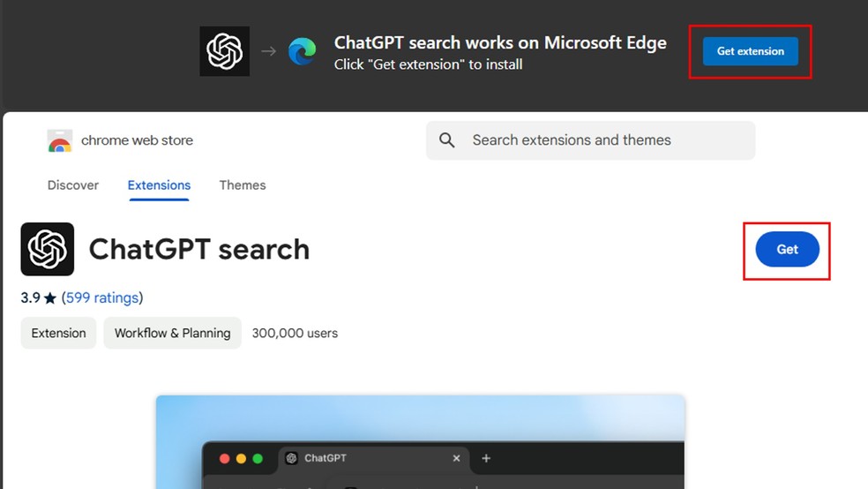Click the magnifier search icon
The height and width of the screenshot is (489, 868).
(446, 140)
